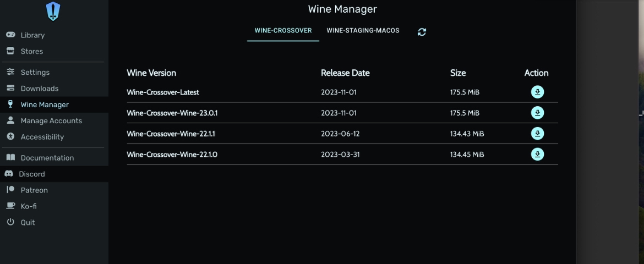644x264 pixels.
Task: Switch to the Wine-Crossover tab
Action: 283,31
